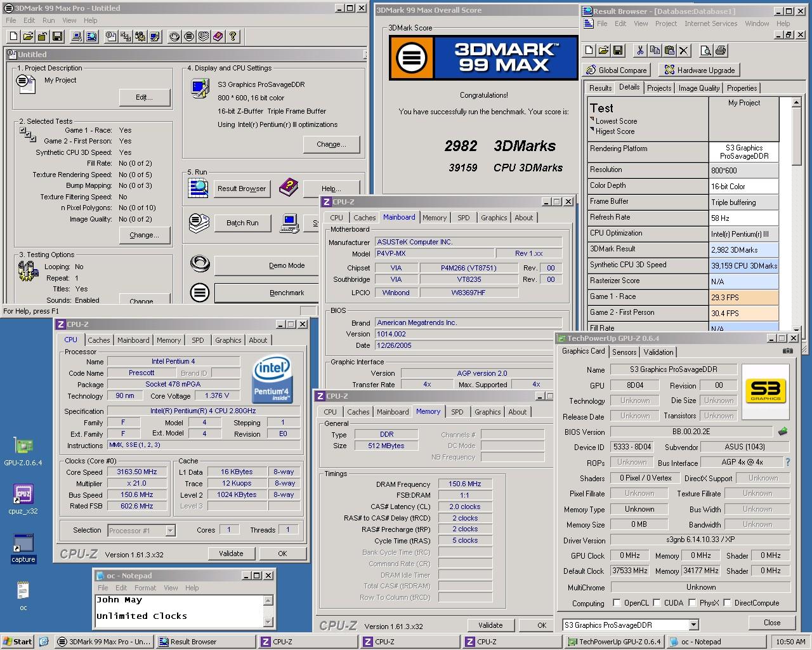The height and width of the screenshot is (650, 812).
Task: Open Processor #1 selection dropdown in CPU-Z
Action: 170,530
